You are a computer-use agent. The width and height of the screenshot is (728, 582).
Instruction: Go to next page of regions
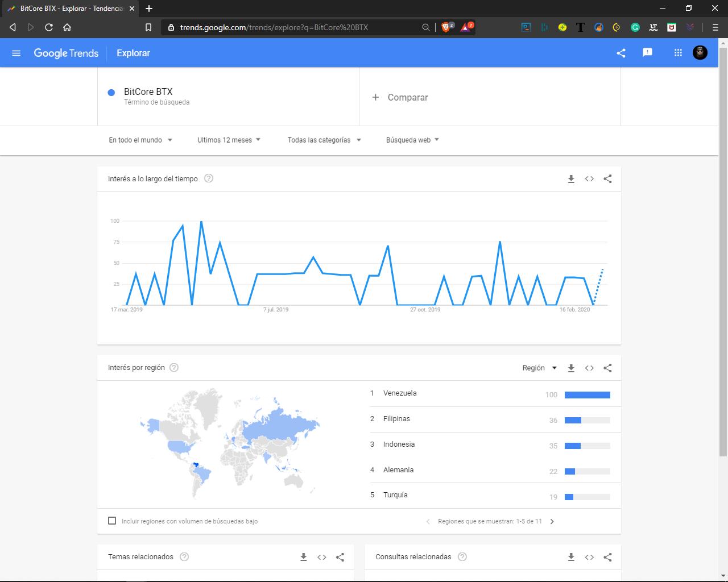tap(552, 521)
